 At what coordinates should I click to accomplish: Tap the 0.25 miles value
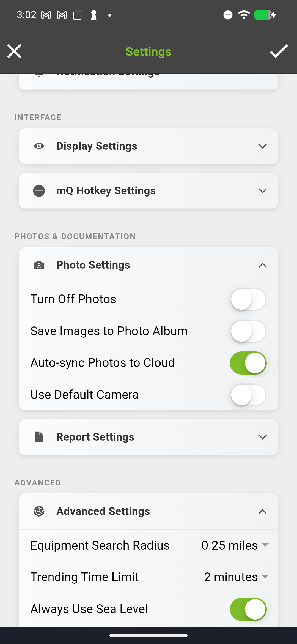pos(230,545)
